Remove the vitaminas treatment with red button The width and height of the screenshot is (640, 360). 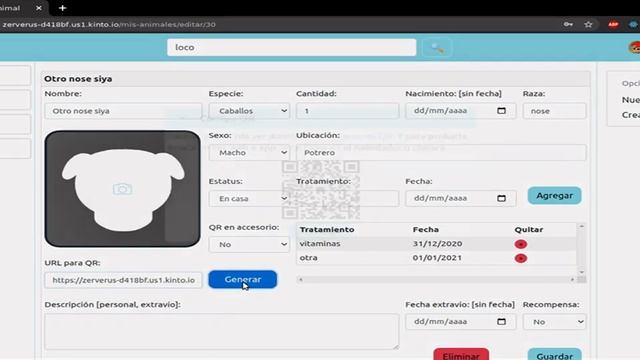tap(520, 244)
